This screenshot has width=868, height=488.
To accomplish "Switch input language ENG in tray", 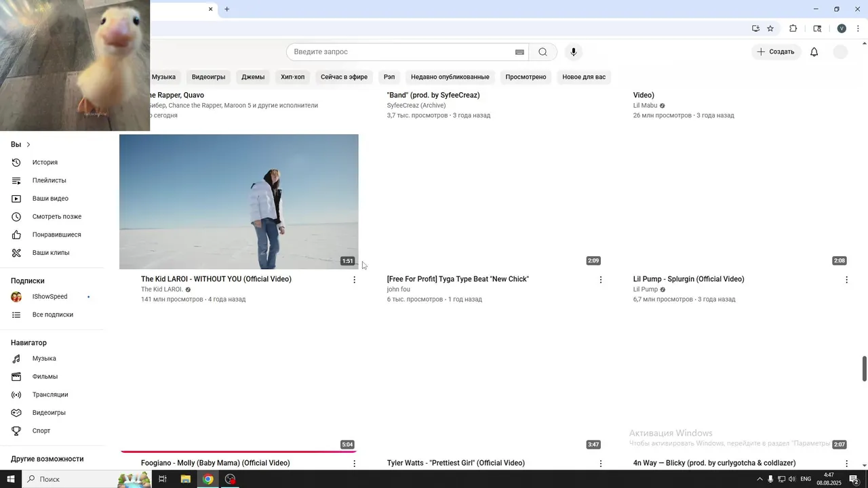I will click(806, 479).
